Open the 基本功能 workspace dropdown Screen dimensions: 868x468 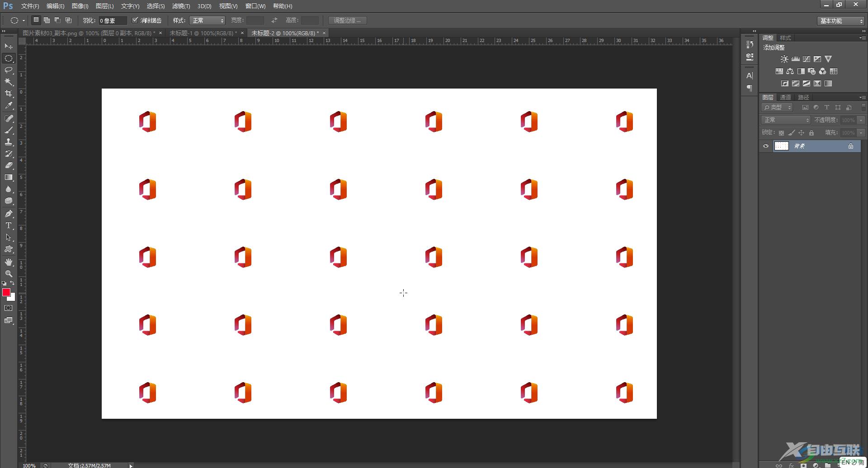[841, 21]
